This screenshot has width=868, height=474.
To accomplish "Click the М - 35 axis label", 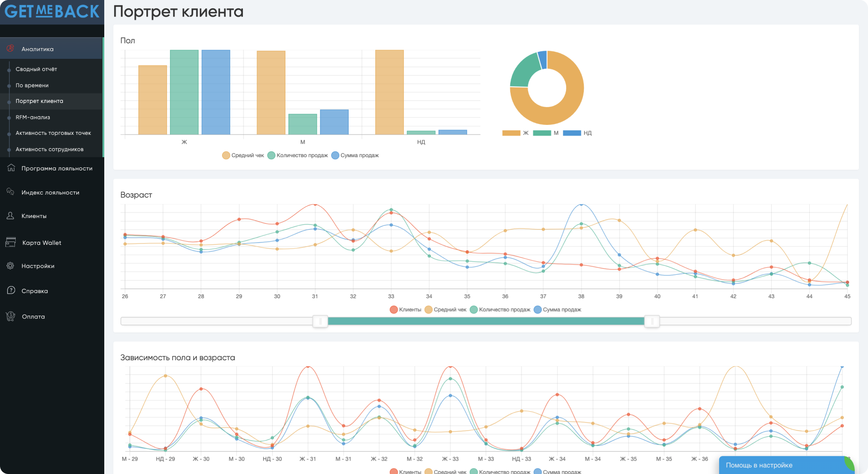I will pyautogui.click(x=664, y=459).
